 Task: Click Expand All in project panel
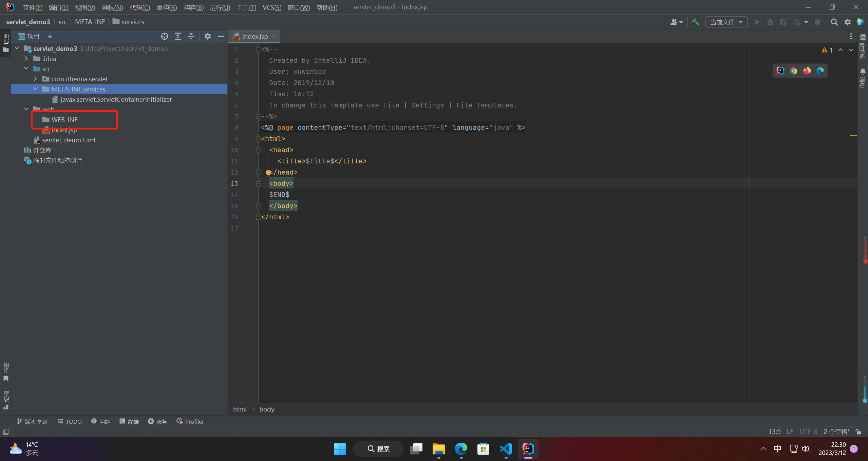[178, 36]
